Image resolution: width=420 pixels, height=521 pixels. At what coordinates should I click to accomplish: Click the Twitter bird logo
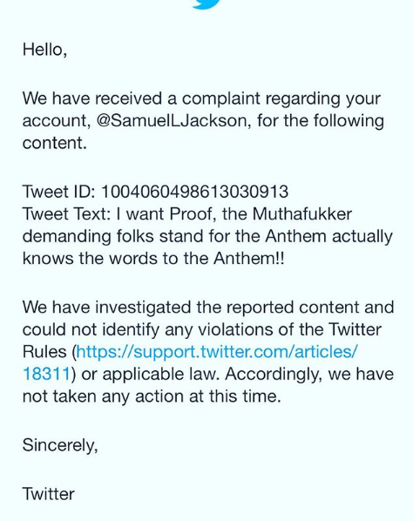click(x=206, y=4)
